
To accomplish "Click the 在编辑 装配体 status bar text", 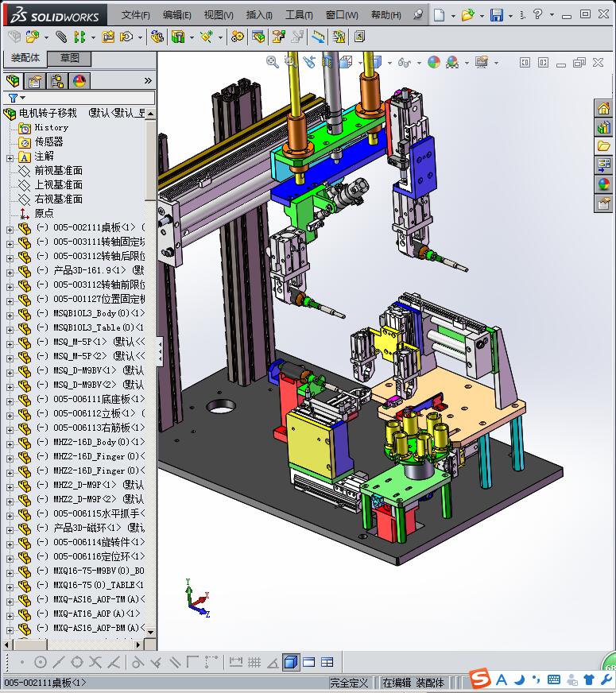I will (413, 683).
